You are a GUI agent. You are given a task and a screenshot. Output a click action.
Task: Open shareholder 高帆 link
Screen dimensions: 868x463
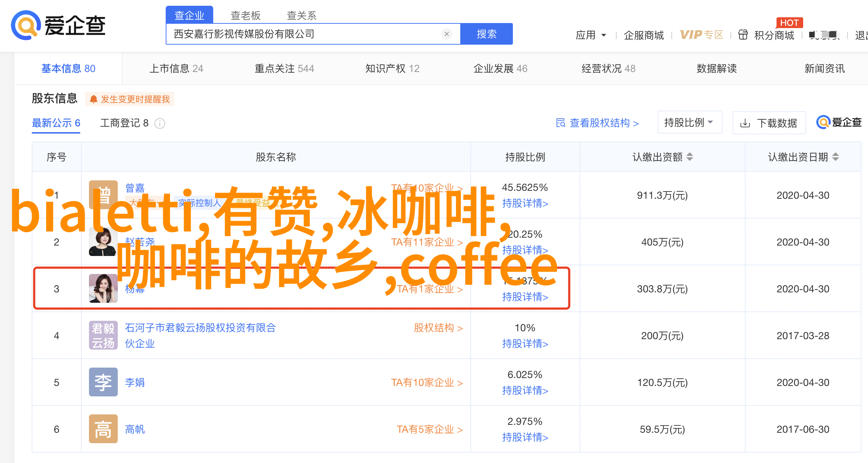pyautogui.click(x=135, y=429)
